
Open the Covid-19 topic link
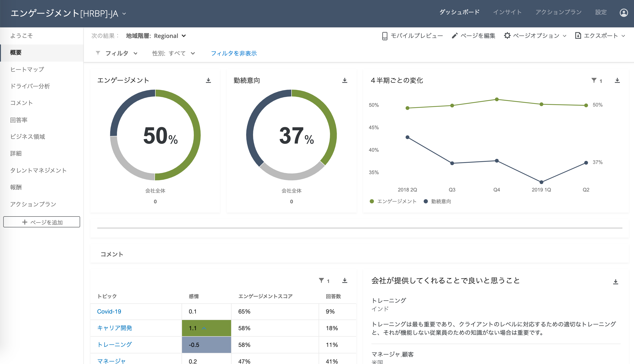pyautogui.click(x=109, y=311)
